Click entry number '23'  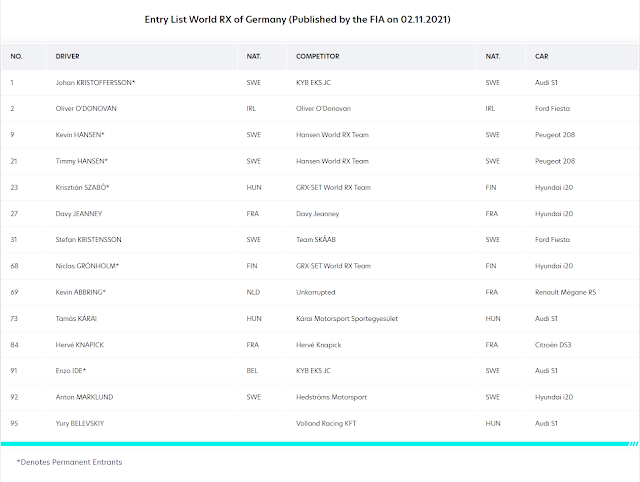tap(14, 187)
